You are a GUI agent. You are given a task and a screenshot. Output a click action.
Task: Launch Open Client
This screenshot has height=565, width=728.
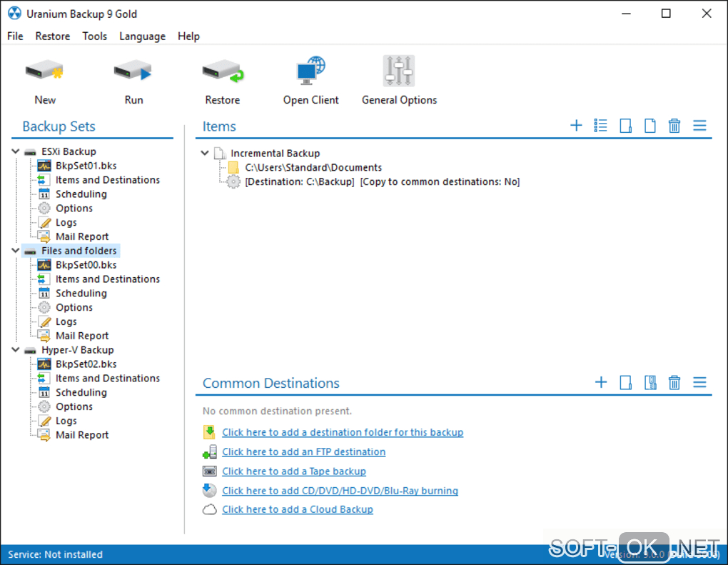click(311, 81)
